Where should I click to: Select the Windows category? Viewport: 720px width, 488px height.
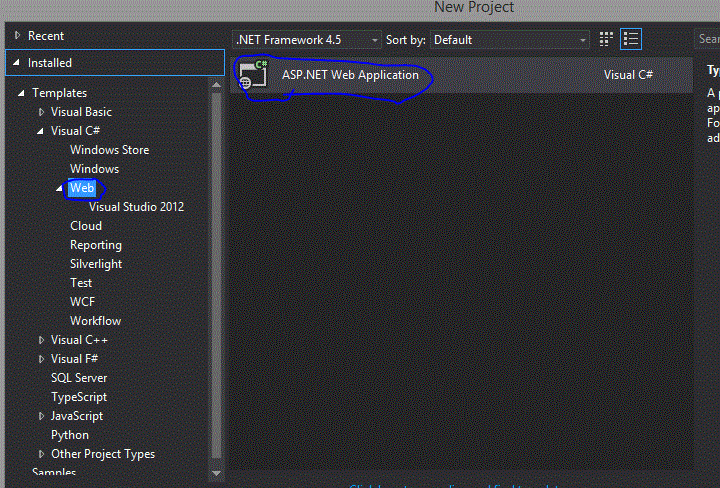[x=94, y=169]
